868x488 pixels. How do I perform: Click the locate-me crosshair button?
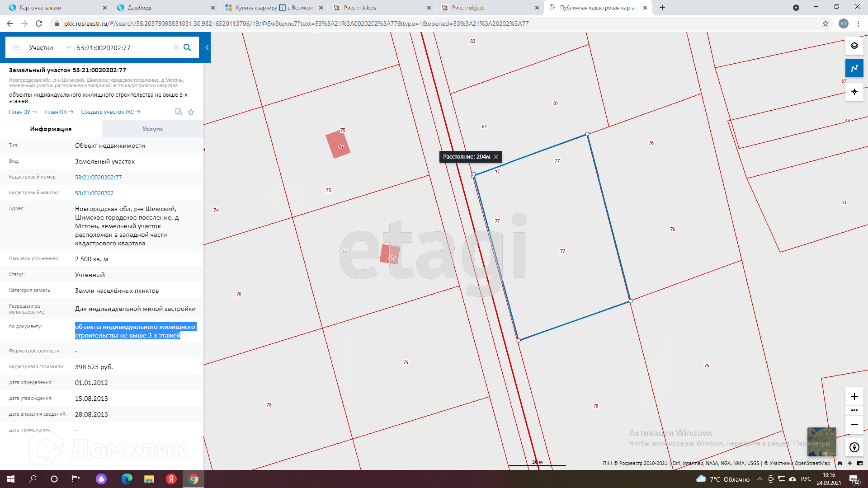(x=854, y=92)
